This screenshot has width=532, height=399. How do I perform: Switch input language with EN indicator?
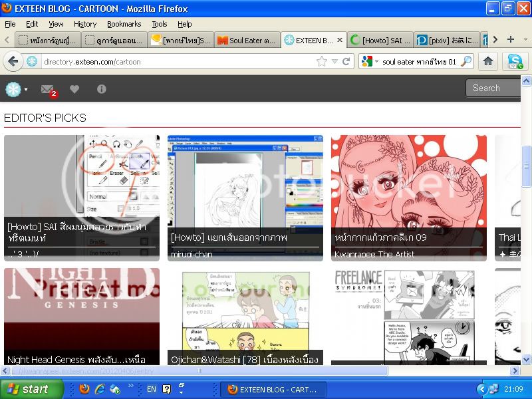coord(152,389)
